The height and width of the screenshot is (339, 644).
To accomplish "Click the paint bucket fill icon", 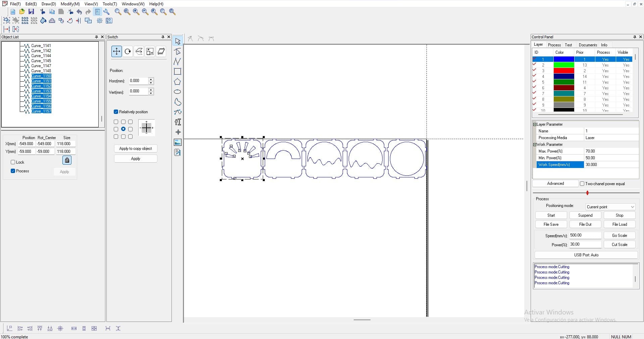I will pyautogui.click(x=43, y=21).
